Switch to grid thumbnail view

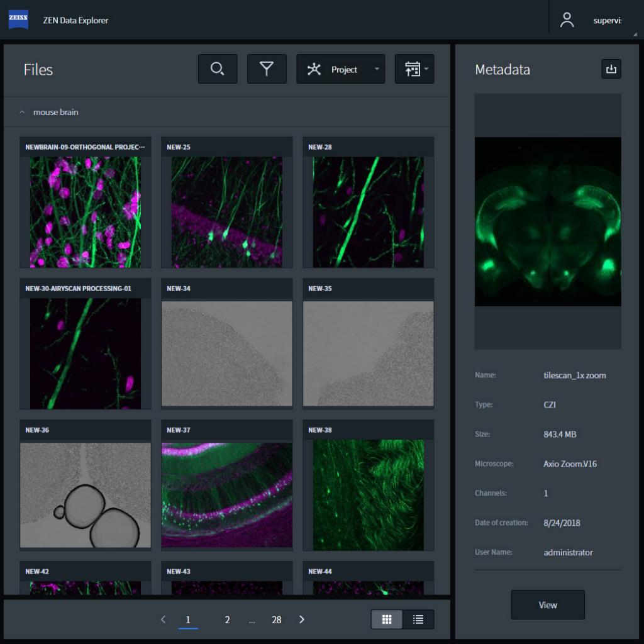coord(386,619)
